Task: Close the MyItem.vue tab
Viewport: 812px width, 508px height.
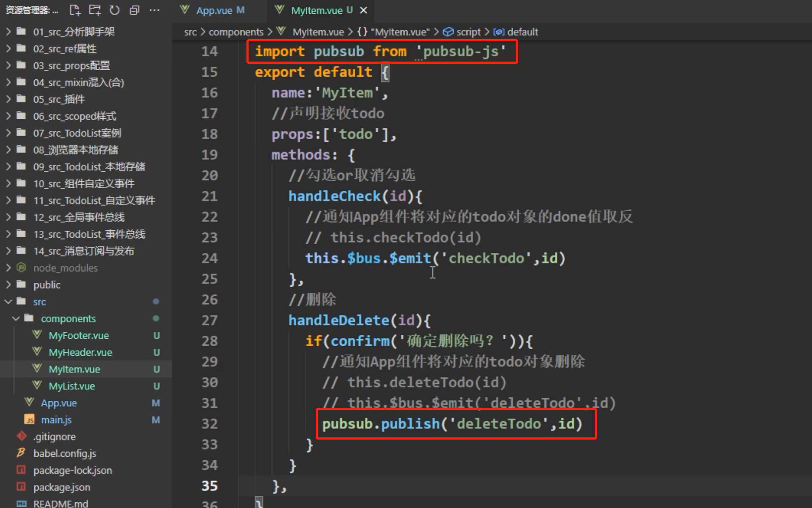Action: pyautogui.click(x=363, y=10)
